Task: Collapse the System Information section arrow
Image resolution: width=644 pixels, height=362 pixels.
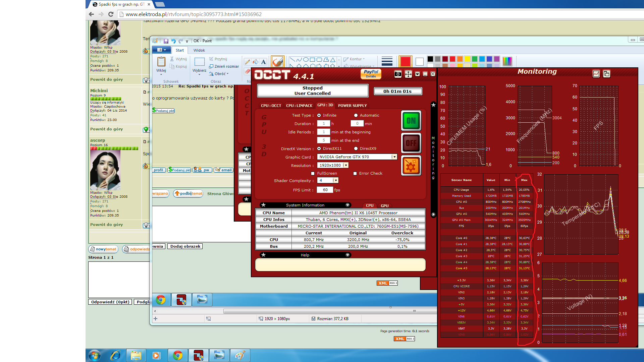Action: coord(347,205)
